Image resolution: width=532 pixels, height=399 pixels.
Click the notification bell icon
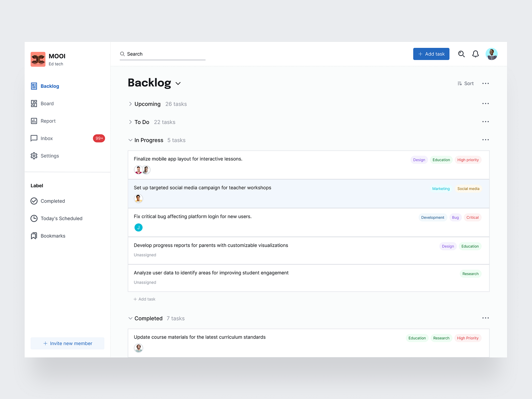(x=475, y=54)
